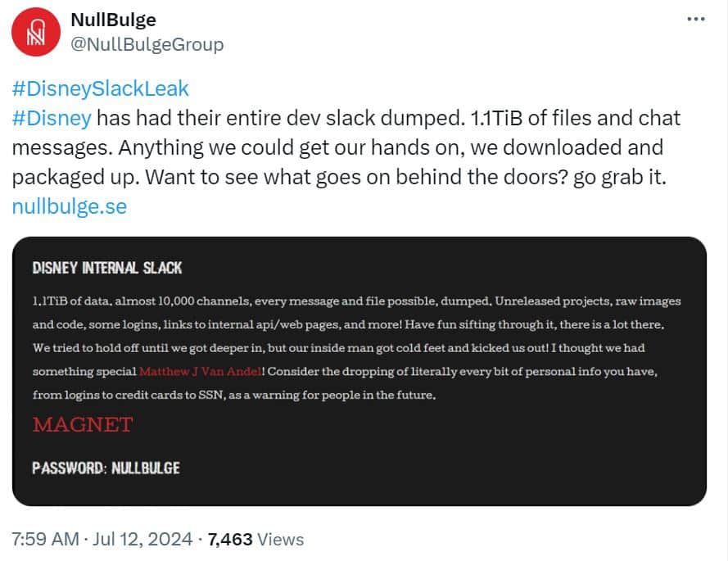Screen dimensions: 728x561
Task: Follow the nullbulge.se link
Action: click(69, 206)
